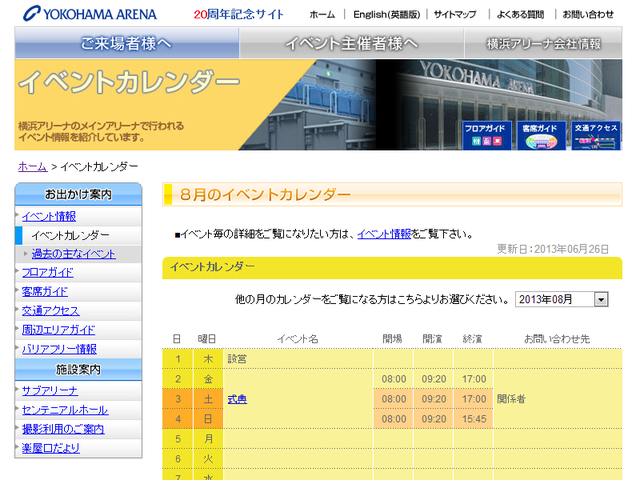Switch to 横浜アリーナ会社情報 tab
The height and width of the screenshot is (480, 640).
543,43
